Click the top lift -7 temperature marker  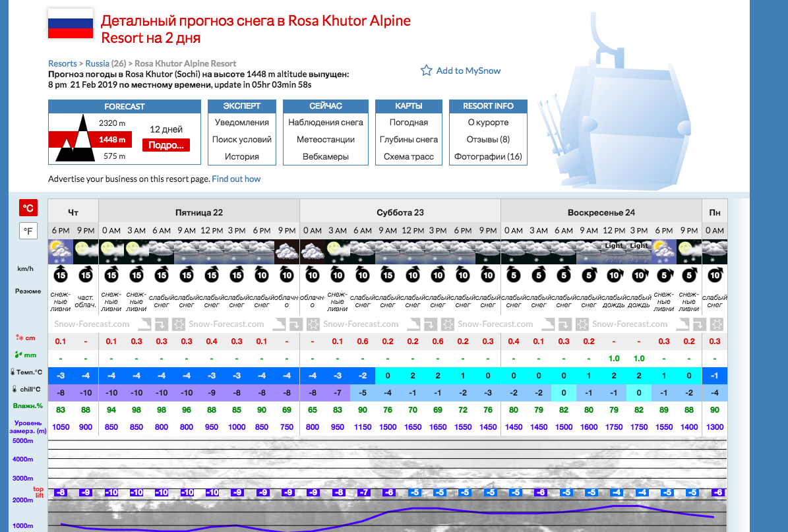coord(363,492)
